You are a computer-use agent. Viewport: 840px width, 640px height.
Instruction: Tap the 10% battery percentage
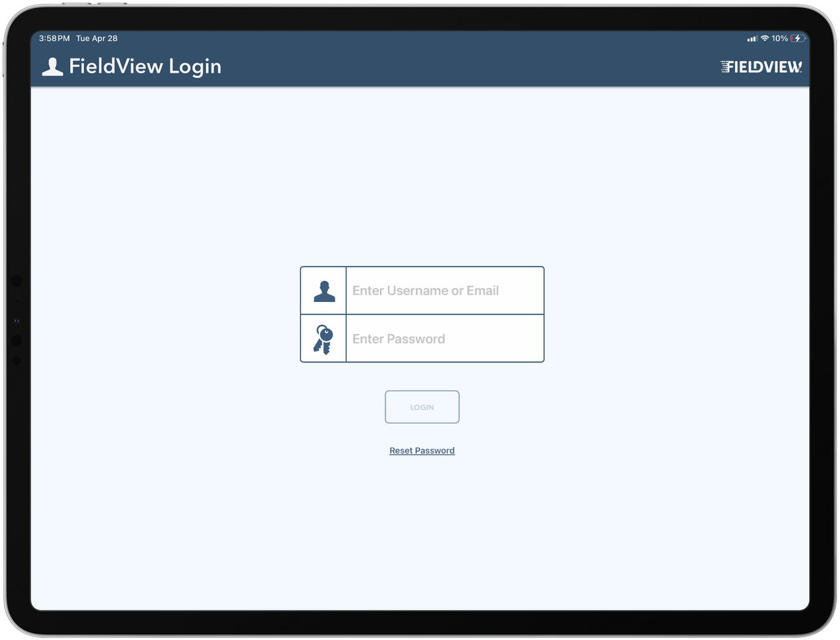[x=780, y=39]
